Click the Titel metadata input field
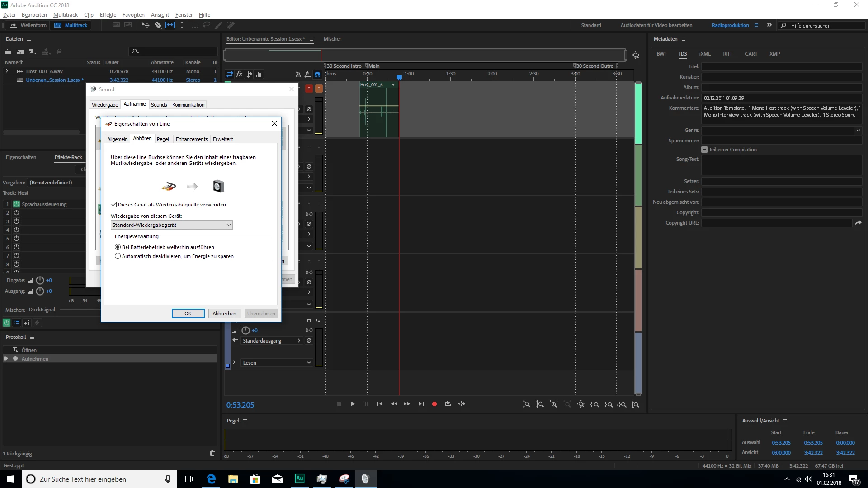The image size is (868, 488). (x=781, y=66)
